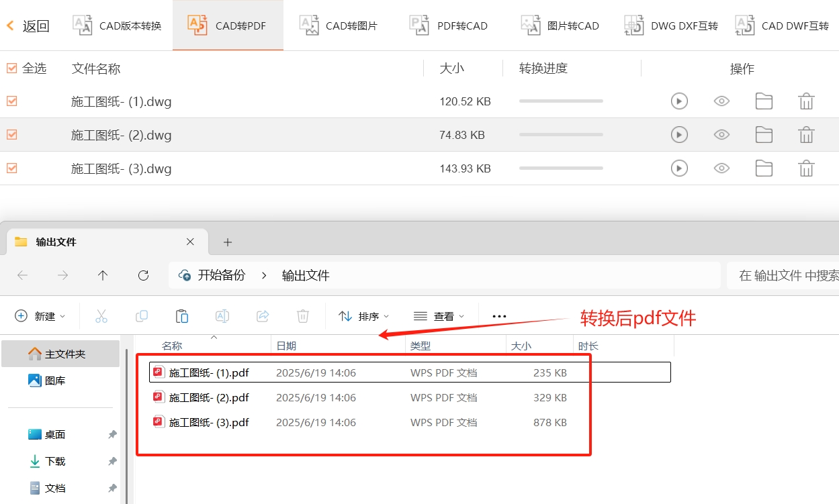Start converting 施工图纸- (1).dwg with play icon
The height and width of the screenshot is (504, 839).
tap(678, 101)
